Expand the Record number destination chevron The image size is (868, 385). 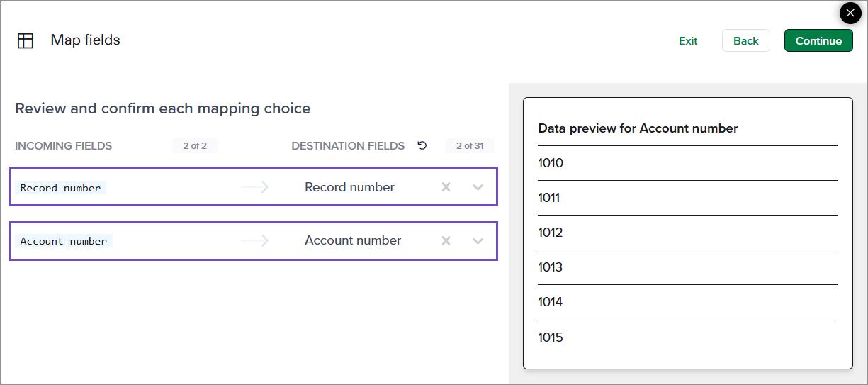tap(478, 187)
